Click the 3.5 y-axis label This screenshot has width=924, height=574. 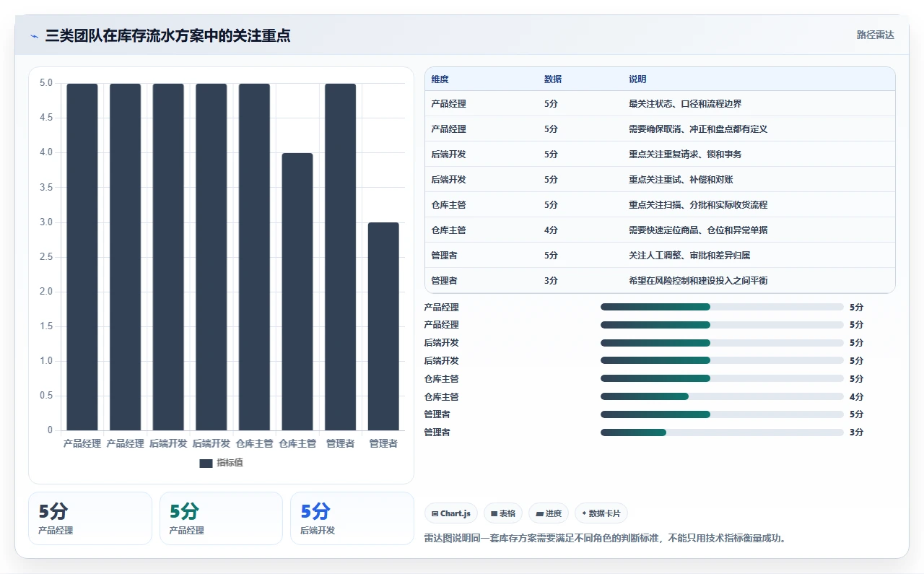(x=46, y=187)
